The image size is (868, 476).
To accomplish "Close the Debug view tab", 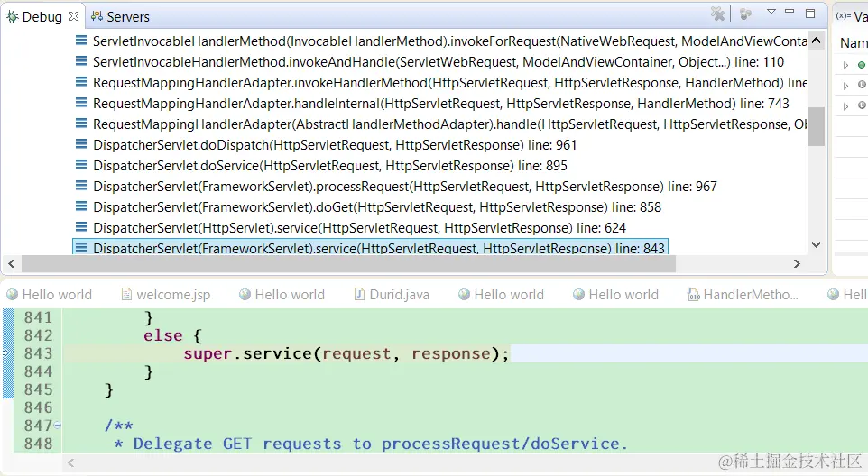I will tap(74, 16).
